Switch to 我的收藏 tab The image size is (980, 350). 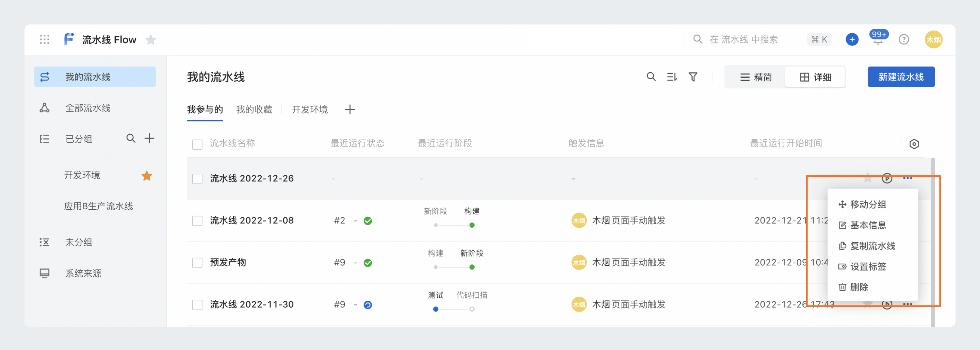point(254,110)
